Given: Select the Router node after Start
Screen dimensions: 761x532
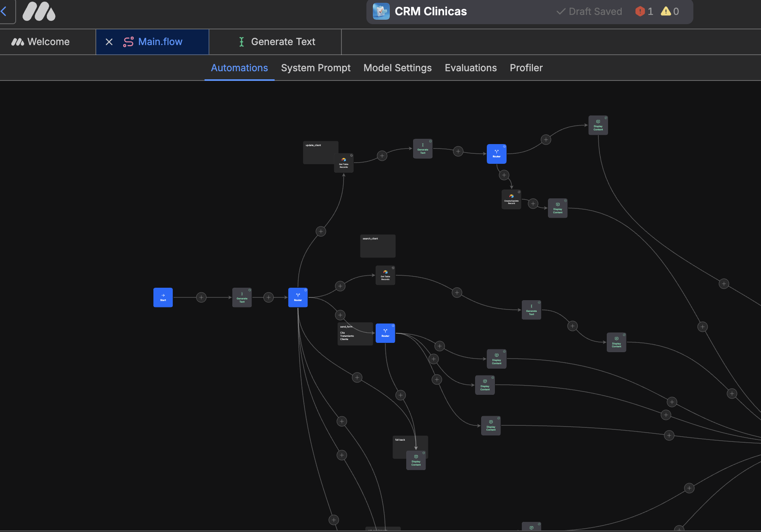Looking at the screenshot, I should (x=298, y=297).
